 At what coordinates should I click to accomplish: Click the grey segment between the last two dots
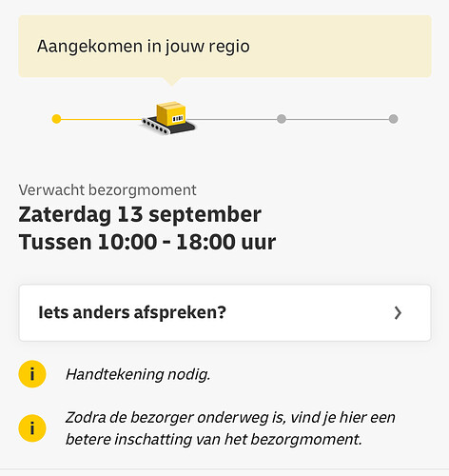[x=338, y=119]
